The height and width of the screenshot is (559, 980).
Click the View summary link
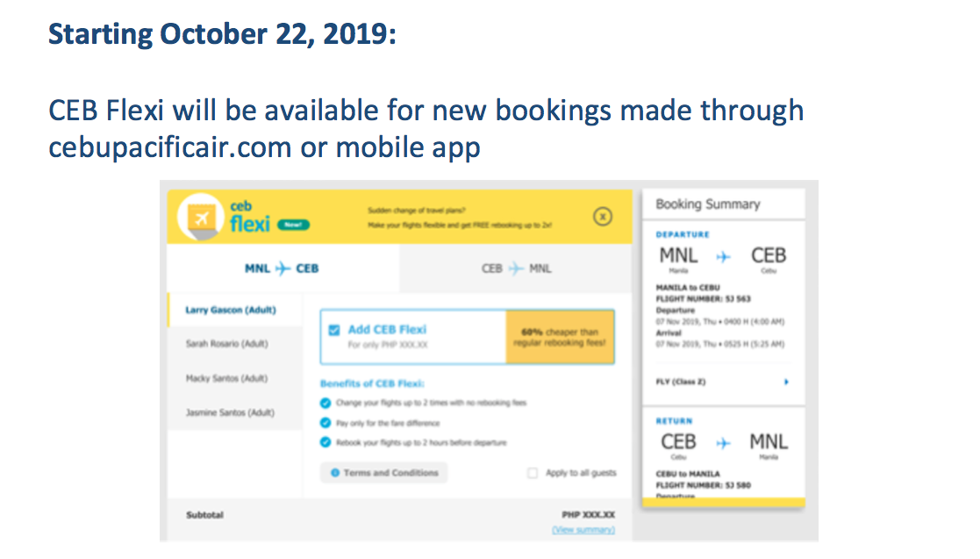[x=583, y=530]
